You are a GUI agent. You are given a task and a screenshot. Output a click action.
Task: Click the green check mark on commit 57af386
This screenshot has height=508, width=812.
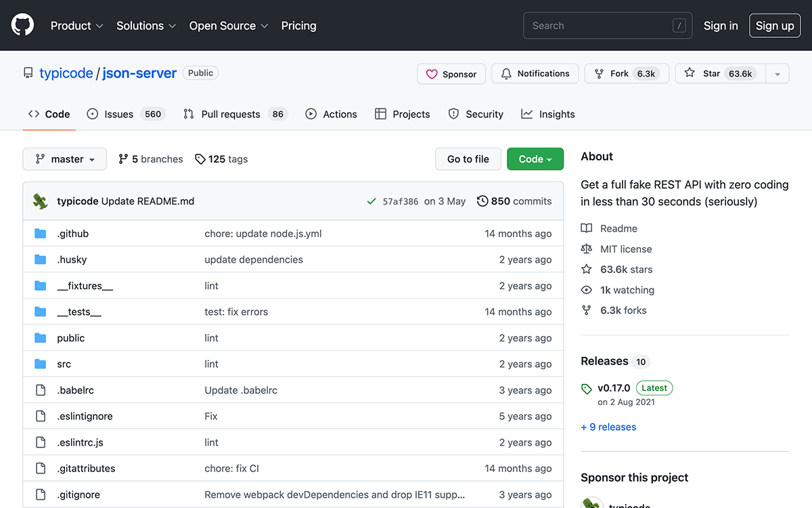[x=371, y=200]
